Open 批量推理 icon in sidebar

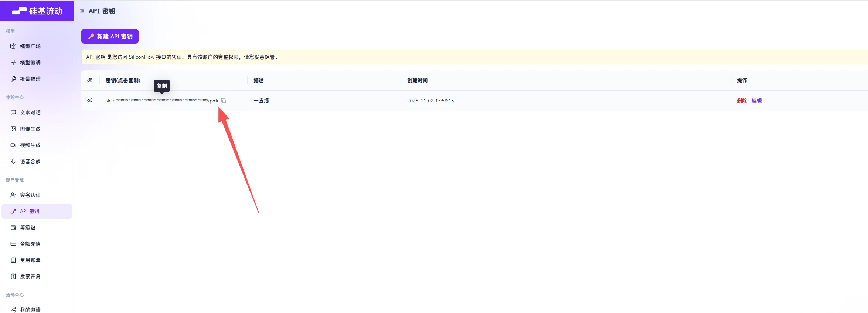click(x=13, y=79)
